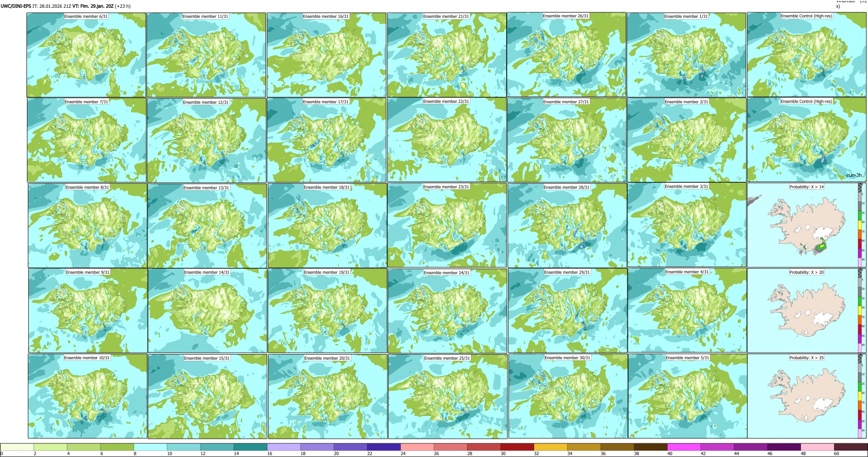Click the Ensemble member 24/31 panel

[448, 311]
